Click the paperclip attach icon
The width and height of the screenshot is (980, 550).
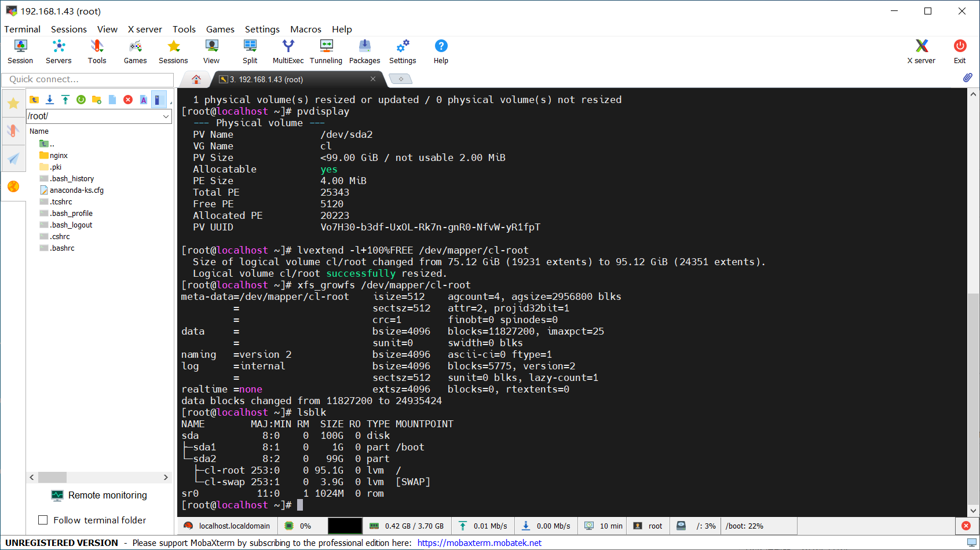[968, 78]
